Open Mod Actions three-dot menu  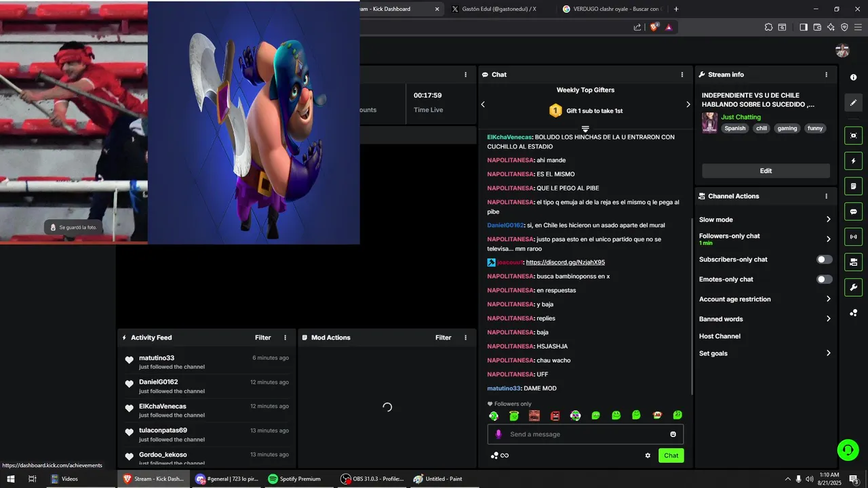[465, 338]
